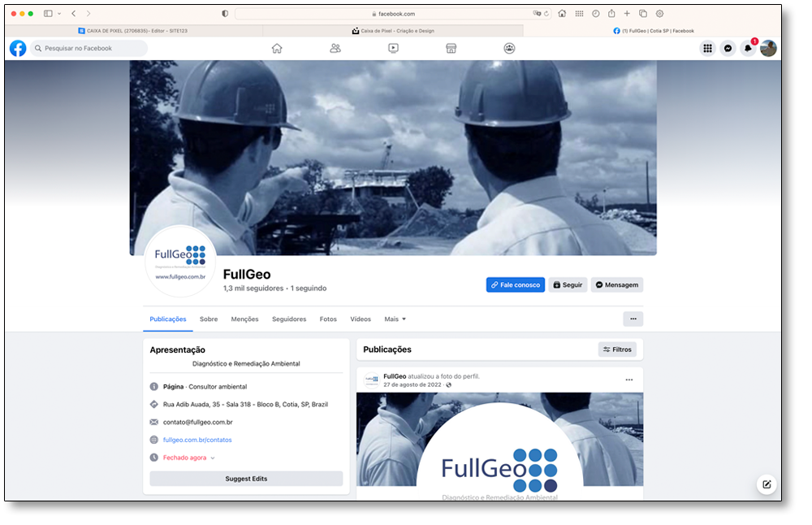Screen dimensions: 812x525
Task: Open the Groups icon in navigation
Action: (x=509, y=49)
